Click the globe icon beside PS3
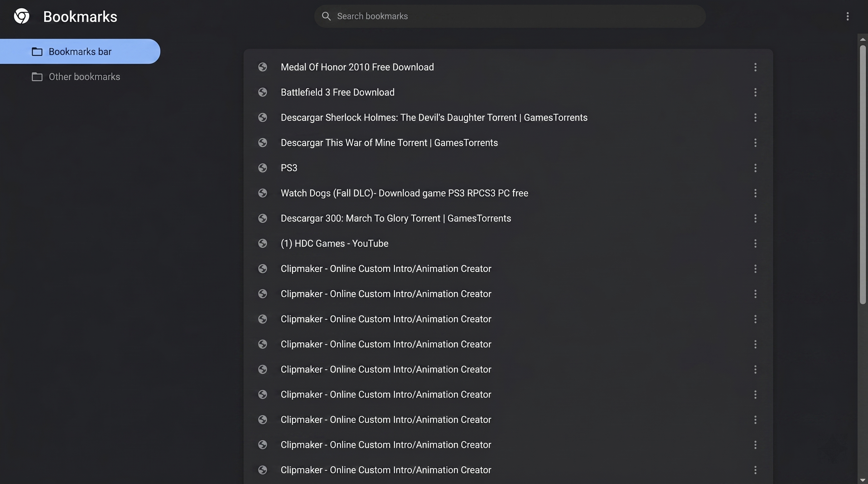The height and width of the screenshot is (484, 868). (x=262, y=168)
